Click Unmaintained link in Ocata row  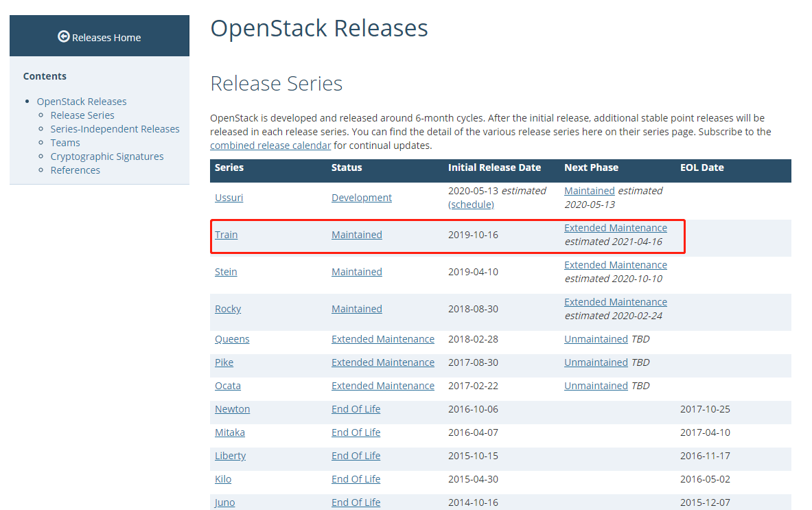coord(596,386)
